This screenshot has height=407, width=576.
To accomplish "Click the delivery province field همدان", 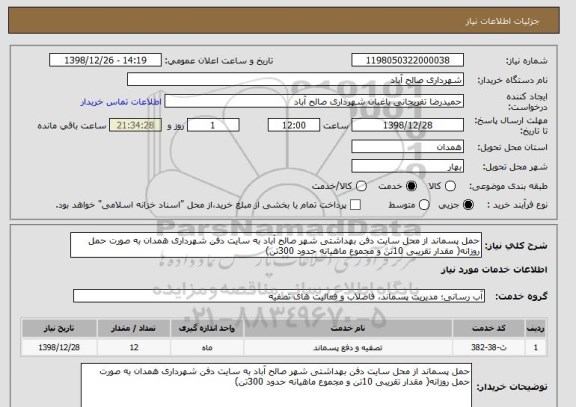I will click(407, 147).
